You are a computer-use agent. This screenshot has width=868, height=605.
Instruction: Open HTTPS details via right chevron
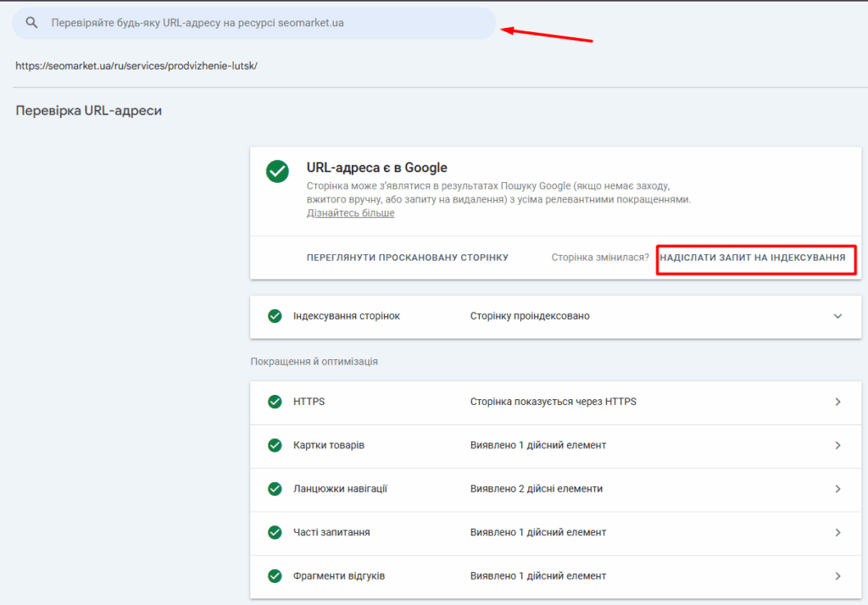tap(837, 402)
